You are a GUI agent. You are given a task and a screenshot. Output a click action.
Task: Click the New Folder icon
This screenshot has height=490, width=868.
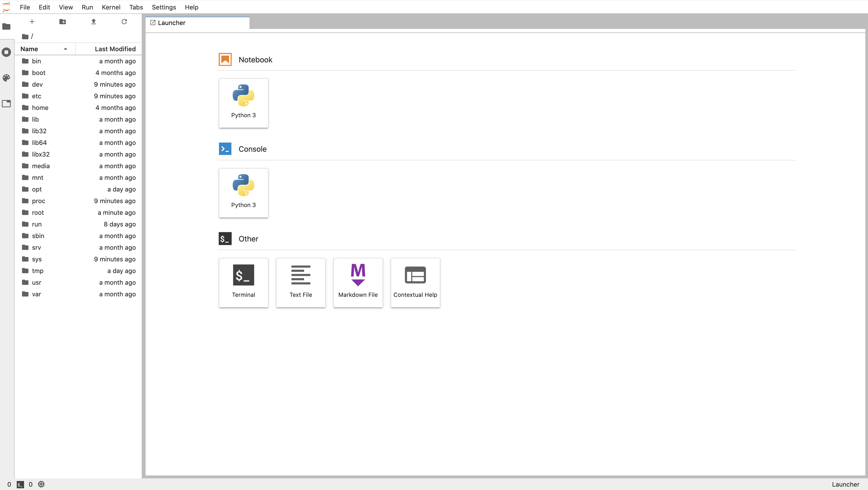(x=63, y=22)
